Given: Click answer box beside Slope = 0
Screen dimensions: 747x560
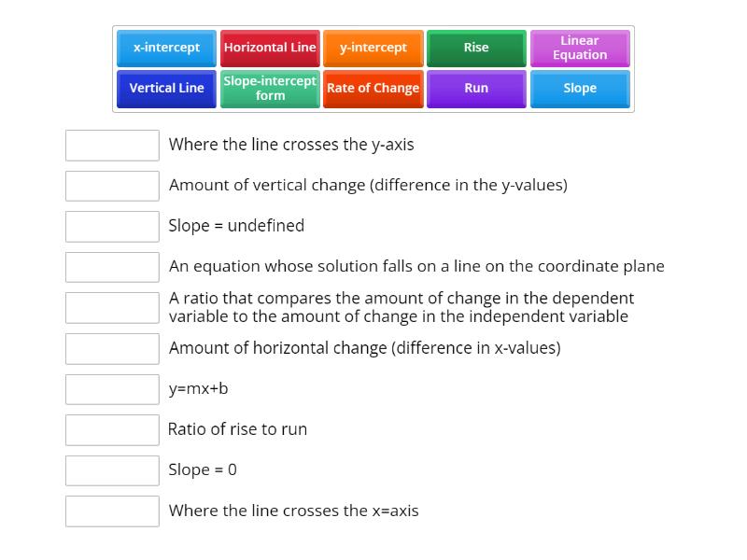Looking at the screenshot, I should (x=112, y=470).
